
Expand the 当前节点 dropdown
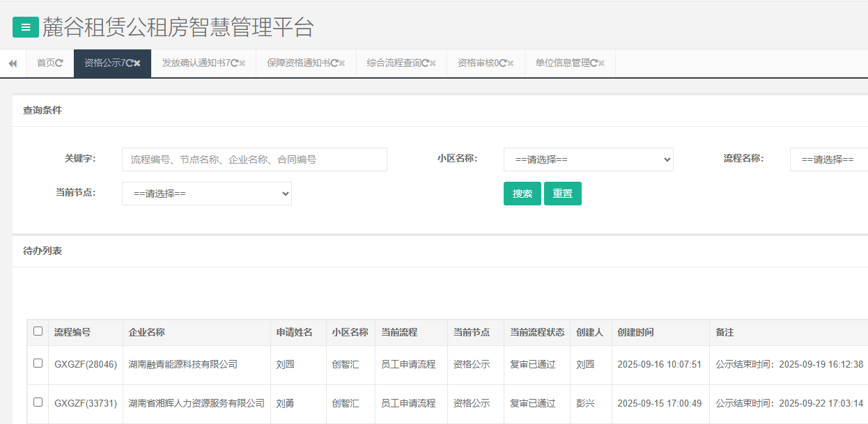click(206, 194)
